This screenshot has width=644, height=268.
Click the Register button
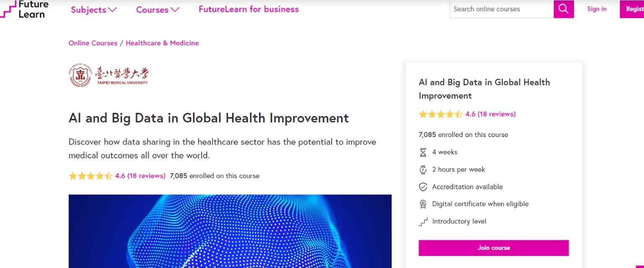634,9
